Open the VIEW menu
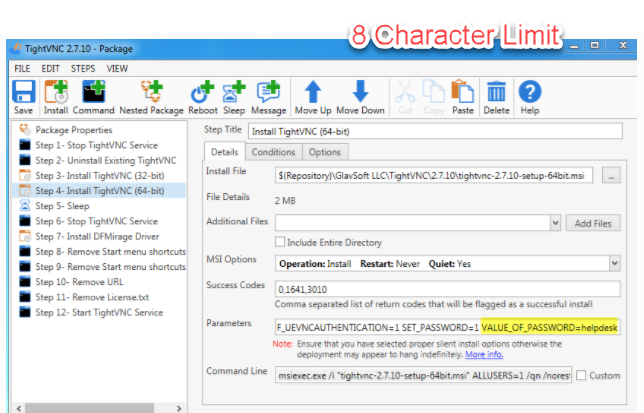Viewport: 644px width, 413px height. (117, 69)
